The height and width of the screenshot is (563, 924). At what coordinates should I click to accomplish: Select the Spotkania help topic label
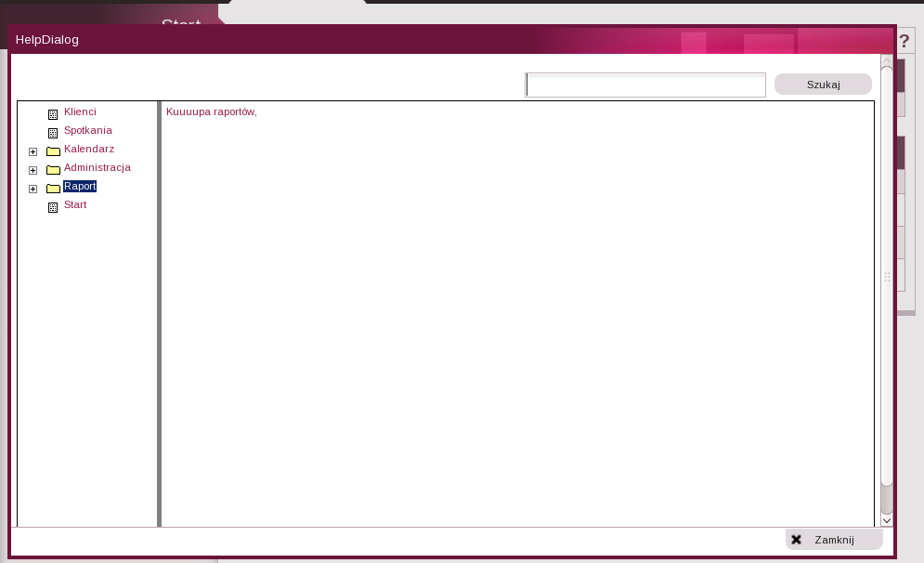87,130
